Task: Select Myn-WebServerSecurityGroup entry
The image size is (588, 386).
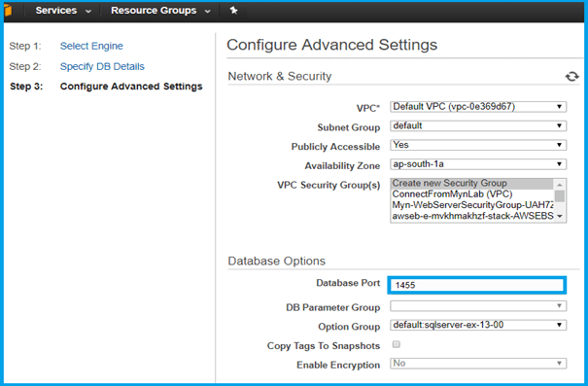Action: click(471, 205)
